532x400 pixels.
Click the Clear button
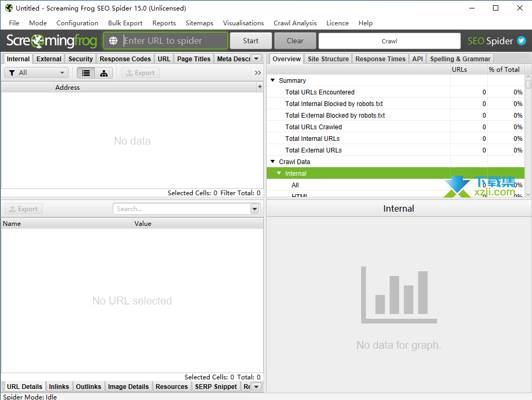[x=295, y=41]
